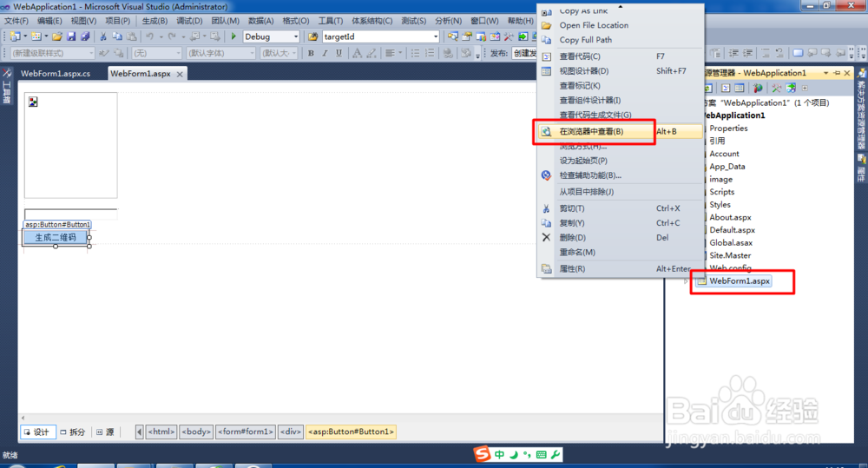Click the Increase Indent toolbar icon
The width and height of the screenshot is (868, 468).
point(748,53)
